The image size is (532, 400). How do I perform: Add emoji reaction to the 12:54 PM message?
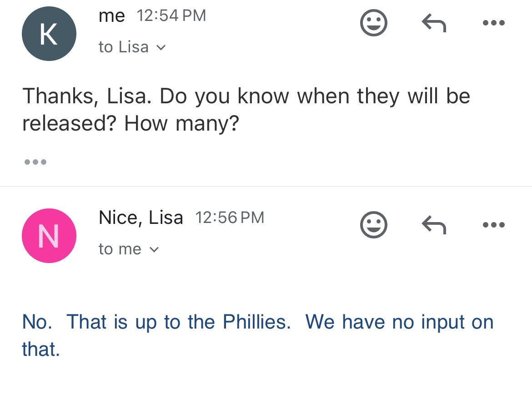point(373,23)
